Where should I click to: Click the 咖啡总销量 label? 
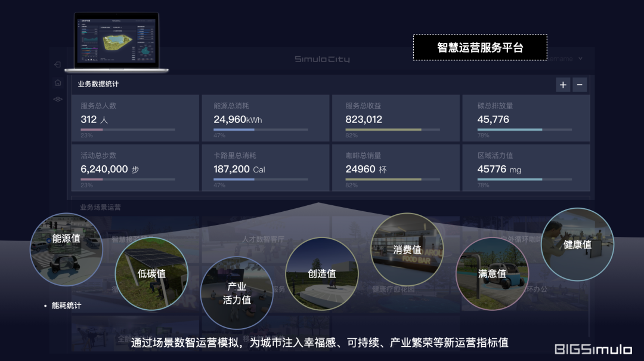click(x=363, y=155)
